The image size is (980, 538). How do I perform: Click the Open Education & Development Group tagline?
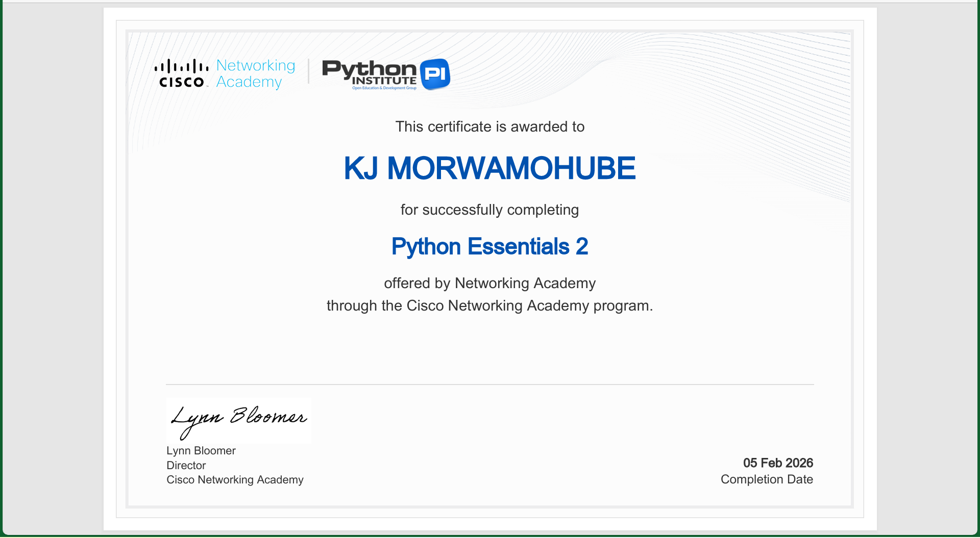pos(384,88)
